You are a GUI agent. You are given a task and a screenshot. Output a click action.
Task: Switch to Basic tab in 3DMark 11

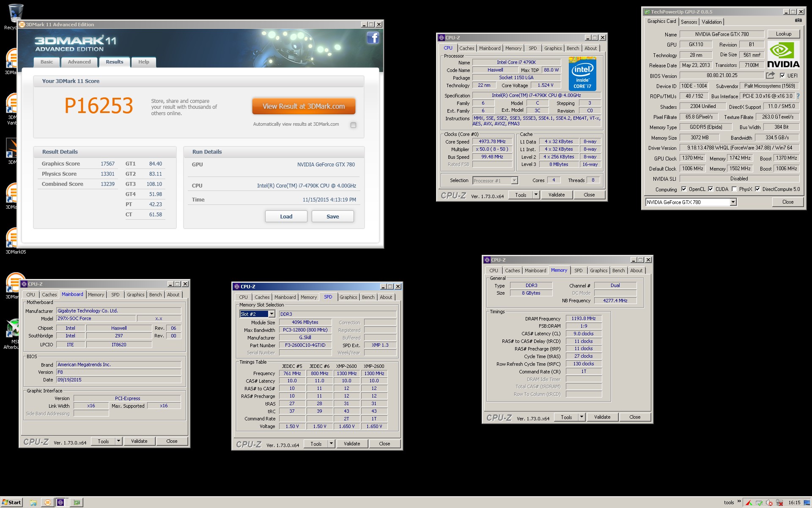point(47,62)
